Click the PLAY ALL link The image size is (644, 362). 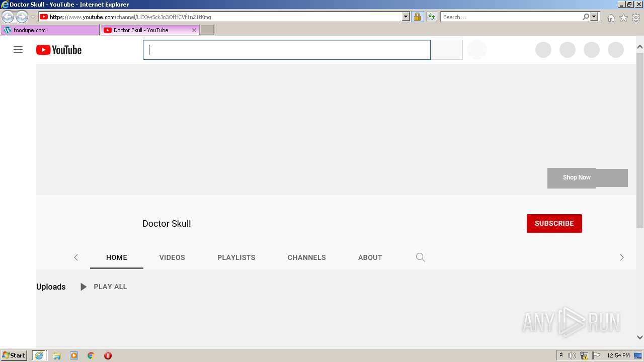[x=110, y=287]
